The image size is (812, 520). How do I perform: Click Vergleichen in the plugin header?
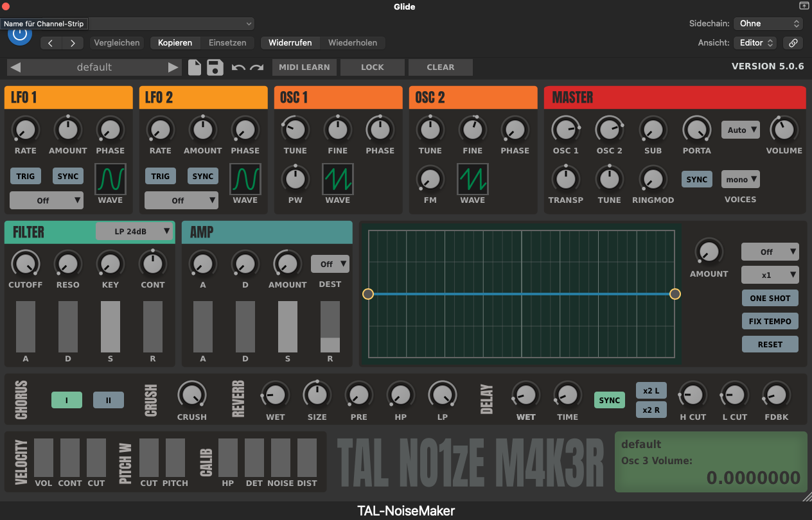click(117, 43)
